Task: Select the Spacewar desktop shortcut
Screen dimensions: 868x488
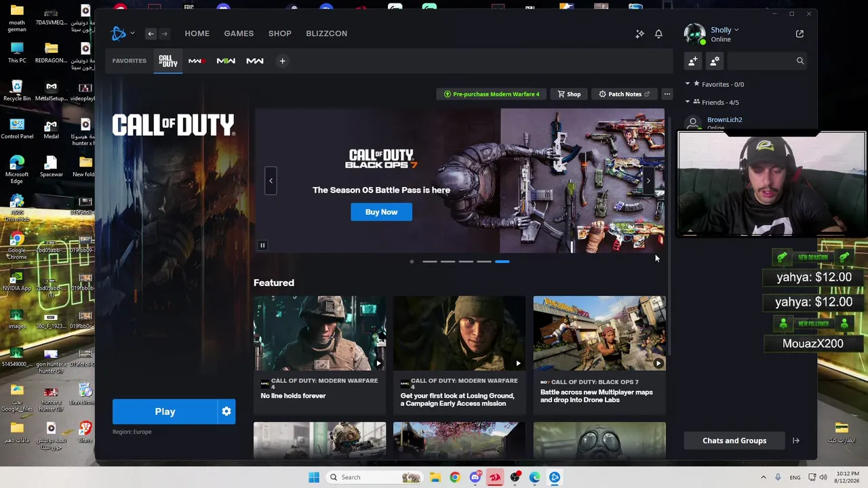Action: coord(51,167)
